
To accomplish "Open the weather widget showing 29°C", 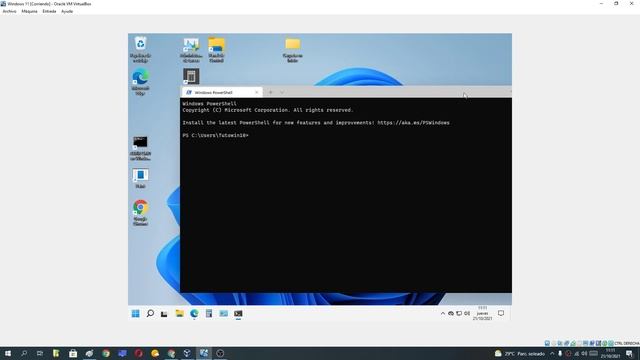I will tap(520, 353).
